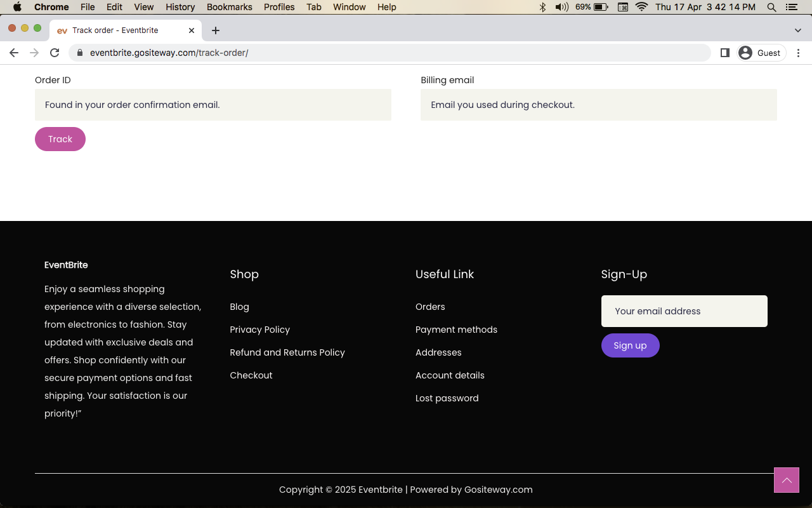Open the Help menu

(387, 7)
